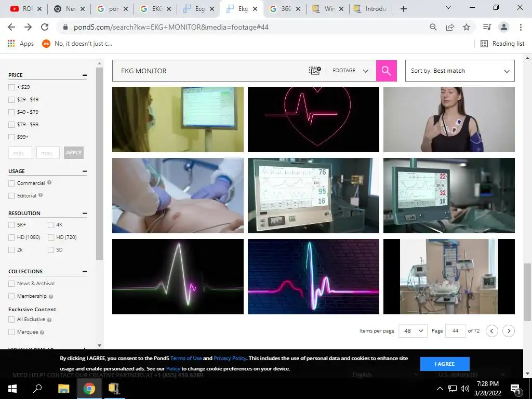Viewport: 532px width, 399px height.
Task: Enable the Editorial usage checkbox
Action: (x=11, y=196)
